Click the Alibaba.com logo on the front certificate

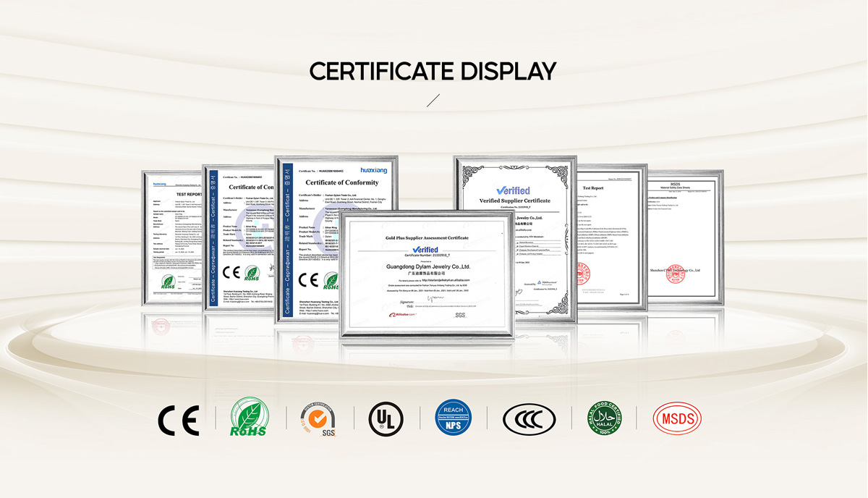click(402, 315)
